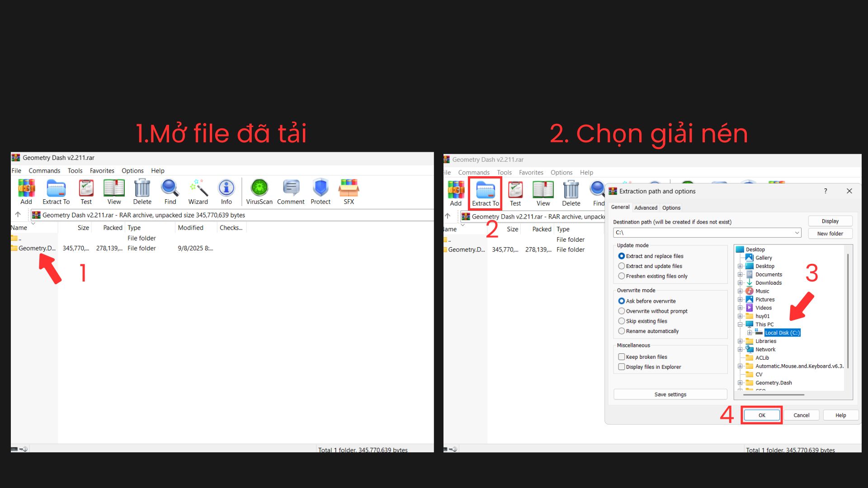The width and height of the screenshot is (868, 488).
Task: Switch to Options tab in extraction dialog
Action: [x=671, y=208]
